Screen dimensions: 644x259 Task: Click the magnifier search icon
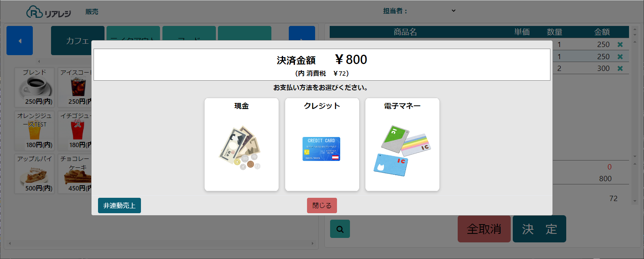[340, 229]
